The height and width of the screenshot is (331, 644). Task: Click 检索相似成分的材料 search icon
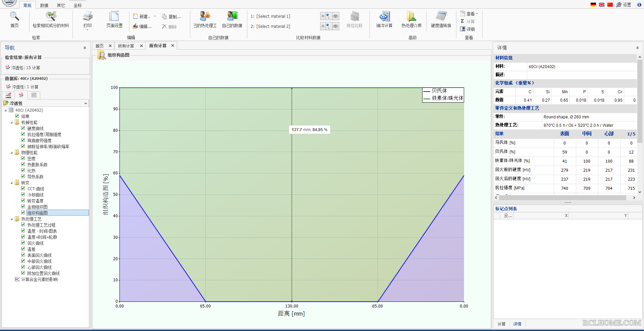51,16
